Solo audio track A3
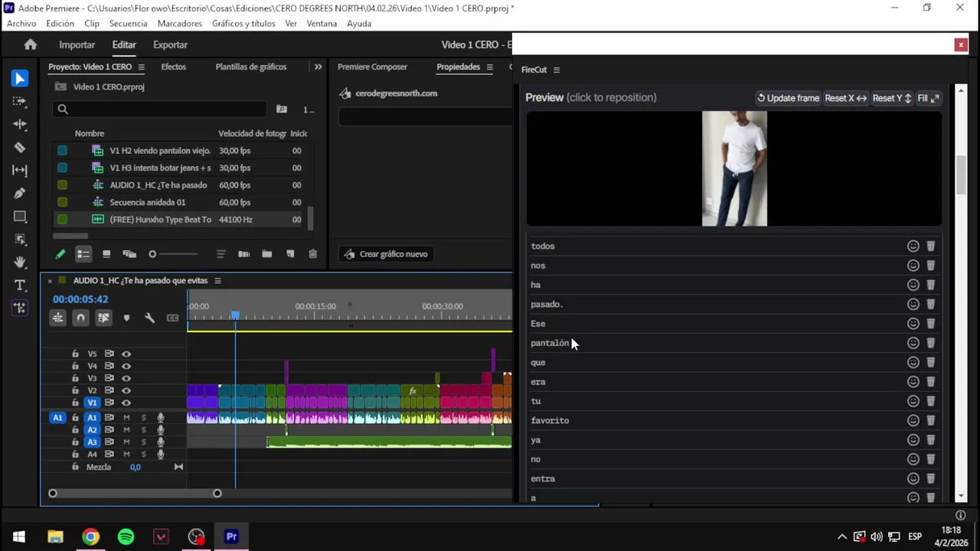Image resolution: width=980 pixels, height=551 pixels. coord(143,442)
